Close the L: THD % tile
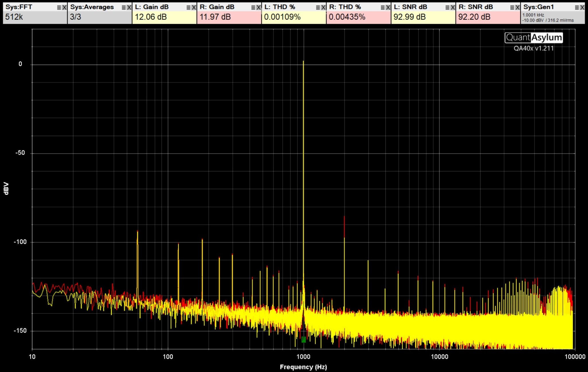The image size is (588, 372). coord(323,7)
